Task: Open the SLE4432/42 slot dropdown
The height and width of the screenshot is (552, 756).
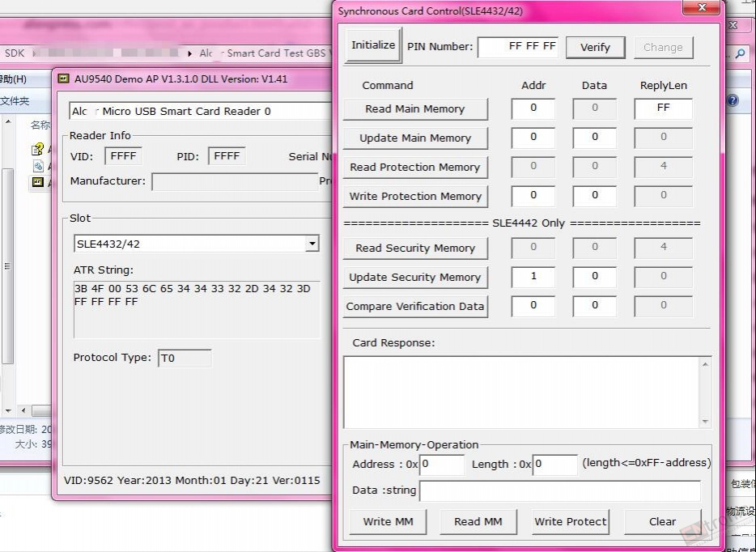Action: click(312, 244)
